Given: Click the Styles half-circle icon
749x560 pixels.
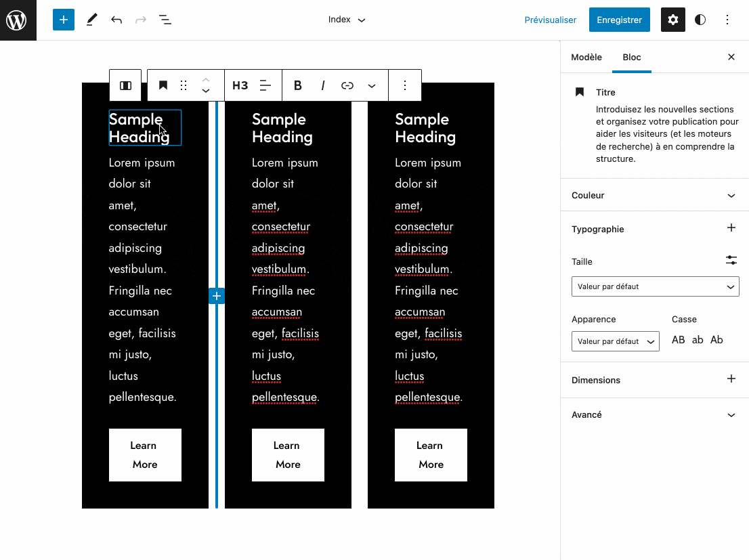Looking at the screenshot, I should click(x=700, y=20).
